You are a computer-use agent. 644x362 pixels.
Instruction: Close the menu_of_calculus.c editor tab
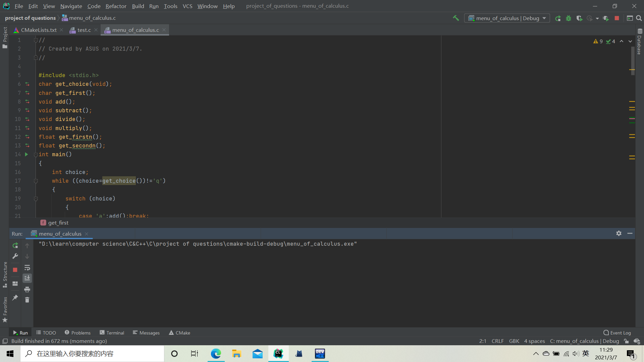coord(164,30)
